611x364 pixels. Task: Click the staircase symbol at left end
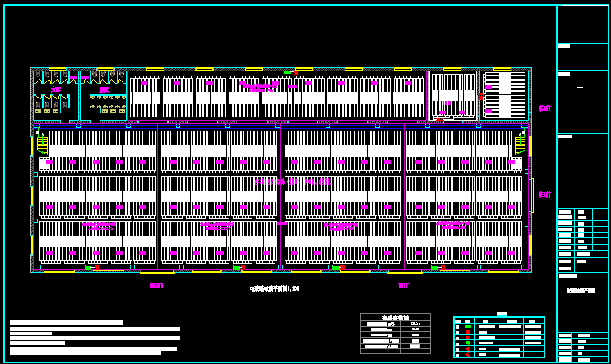tap(42, 144)
